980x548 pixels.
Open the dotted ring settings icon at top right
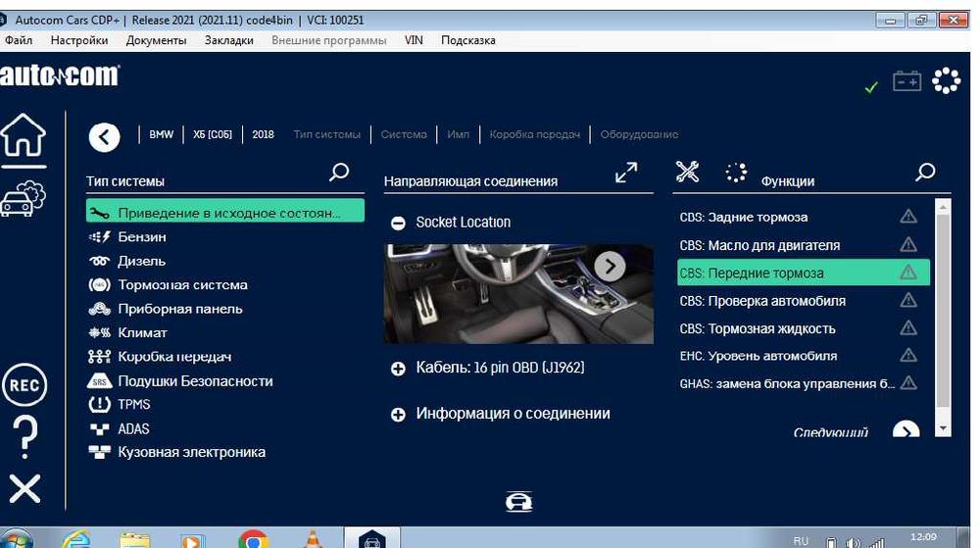pyautogui.click(x=947, y=80)
